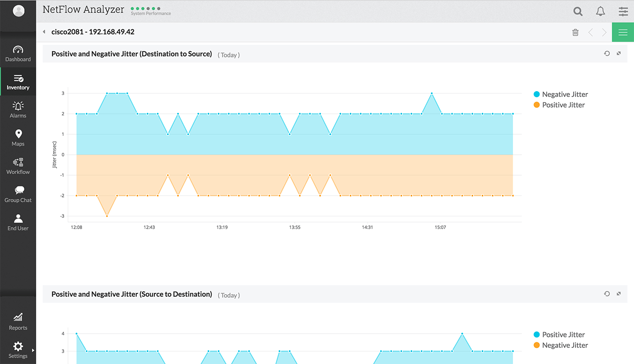This screenshot has width=634, height=364.
Task: Open the quick settings sliders icon
Action: [x=623, y=11]
